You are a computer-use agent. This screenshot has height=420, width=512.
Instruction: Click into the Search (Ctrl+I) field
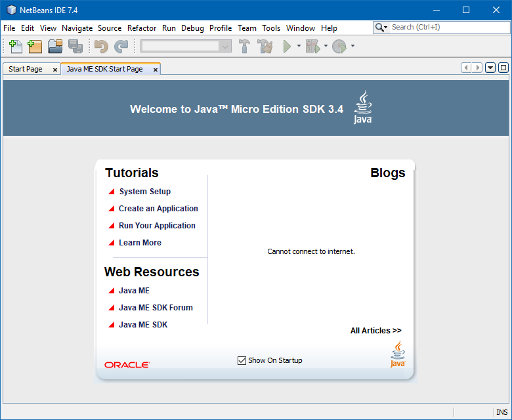(x=449, y=28)
